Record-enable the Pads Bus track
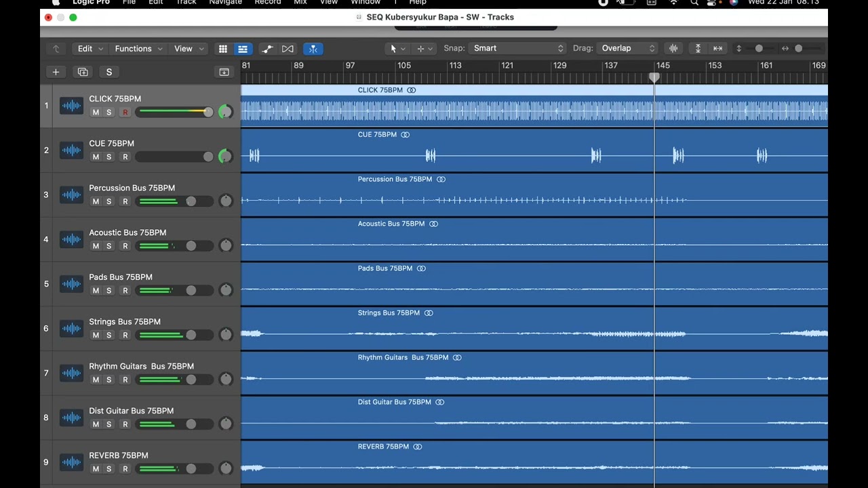The height and width of the screenshot is (488, 868). click(x=125, y=291)
